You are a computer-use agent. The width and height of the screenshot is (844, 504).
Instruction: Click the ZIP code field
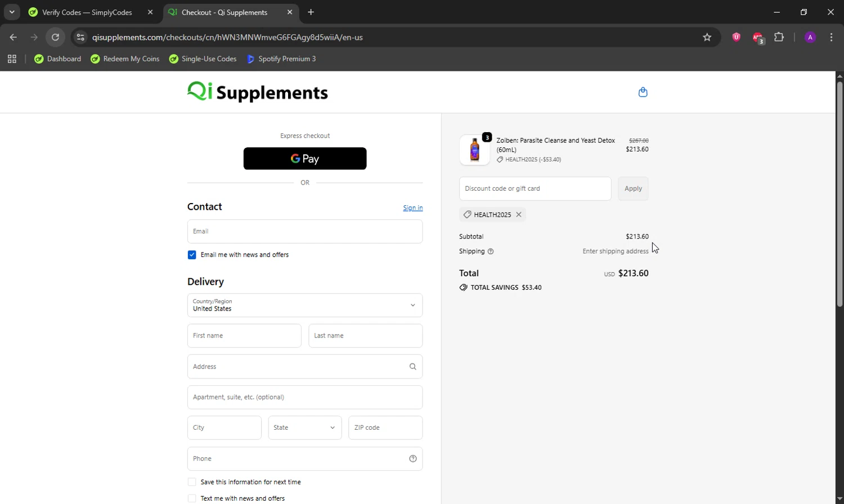click(385, 428)
